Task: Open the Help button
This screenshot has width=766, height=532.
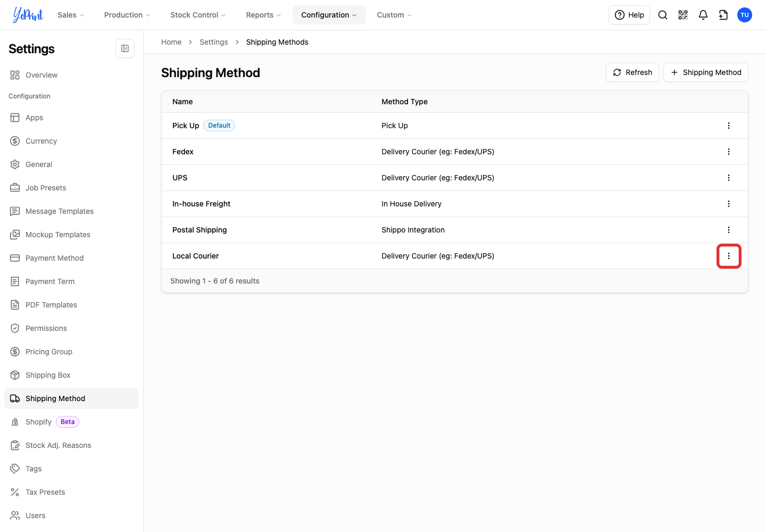Action: coord(629,15)
